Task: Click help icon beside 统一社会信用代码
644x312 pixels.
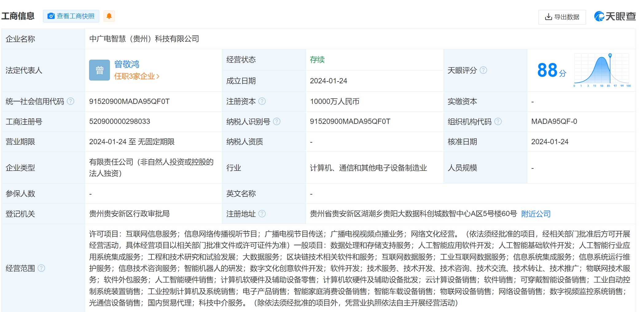Action: coord(71,101)
